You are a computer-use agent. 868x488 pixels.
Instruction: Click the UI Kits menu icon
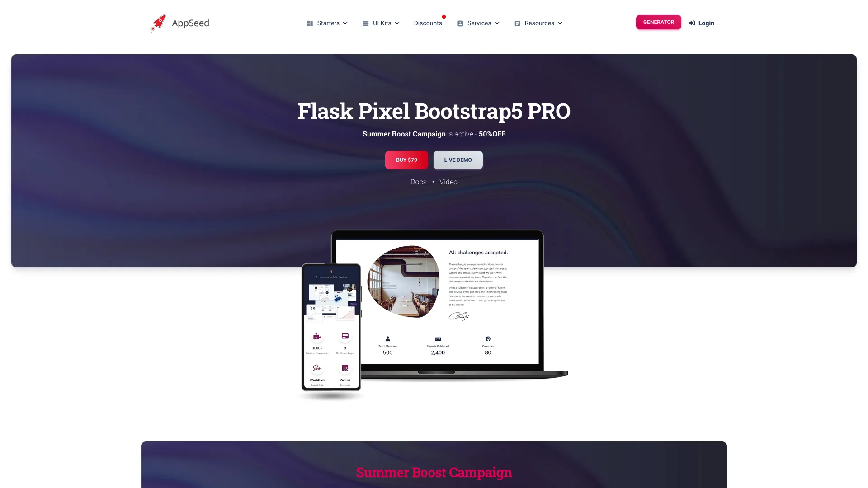click(x=365, y=23)
